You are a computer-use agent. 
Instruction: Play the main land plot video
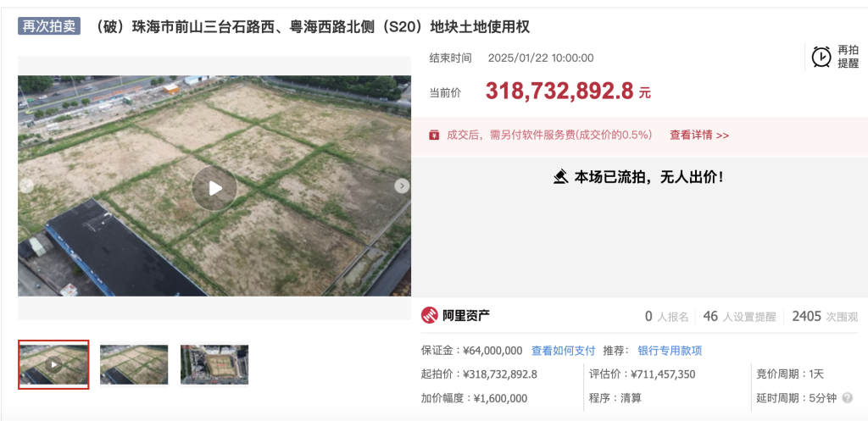click(214, 188)
